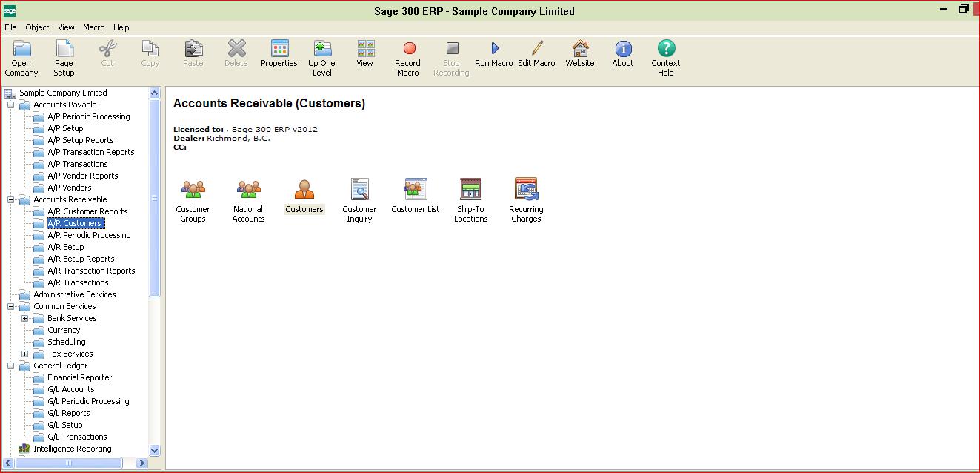This screenshot has height=473, width=980.
Task: Select G/L Accounts folder
Action: 70,389
